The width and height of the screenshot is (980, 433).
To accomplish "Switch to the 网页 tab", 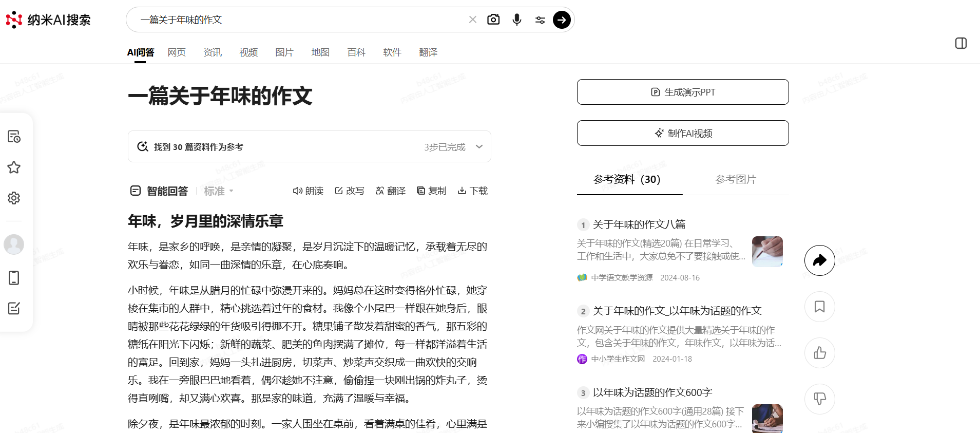I will point(177,52).
